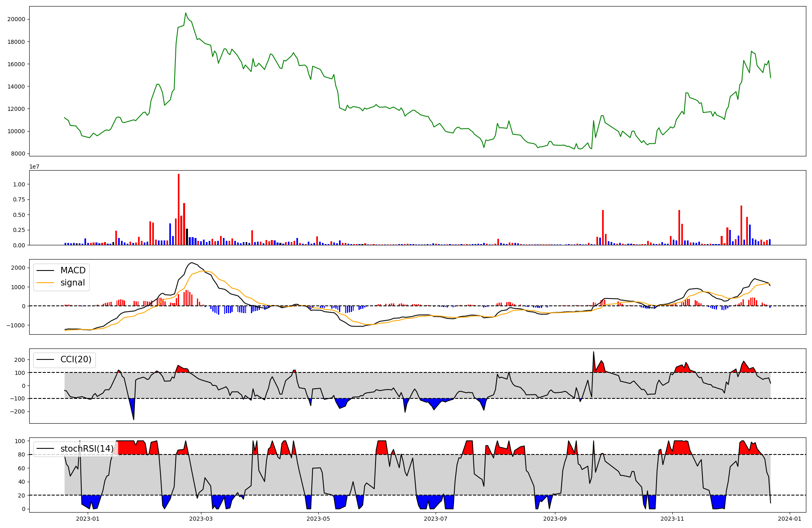
Task: Click the tallest red volume bar
Action: click(x=179, y=209)
